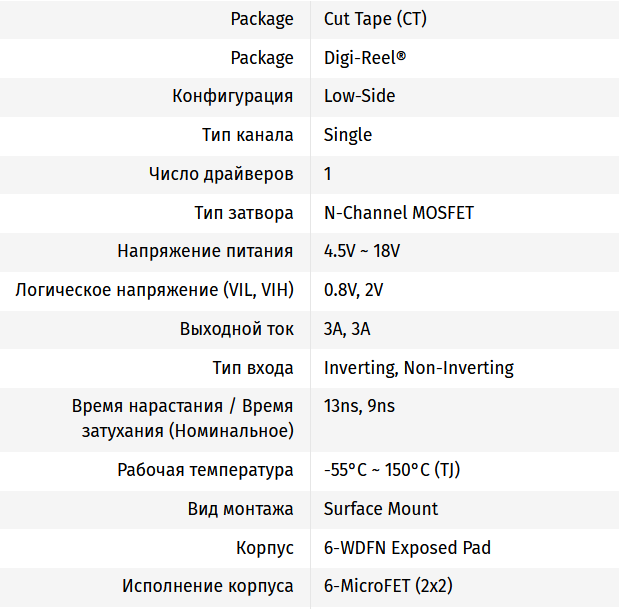Click the "6-MicroFET (2x2)" package value
Viewport: 619px width, 609px height.
tap(394, 586)
